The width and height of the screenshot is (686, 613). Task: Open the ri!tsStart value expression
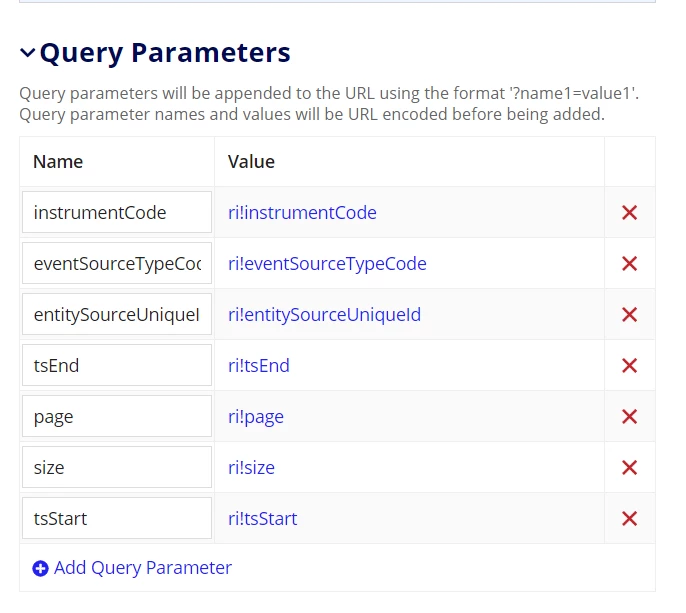tap(262, 519)
